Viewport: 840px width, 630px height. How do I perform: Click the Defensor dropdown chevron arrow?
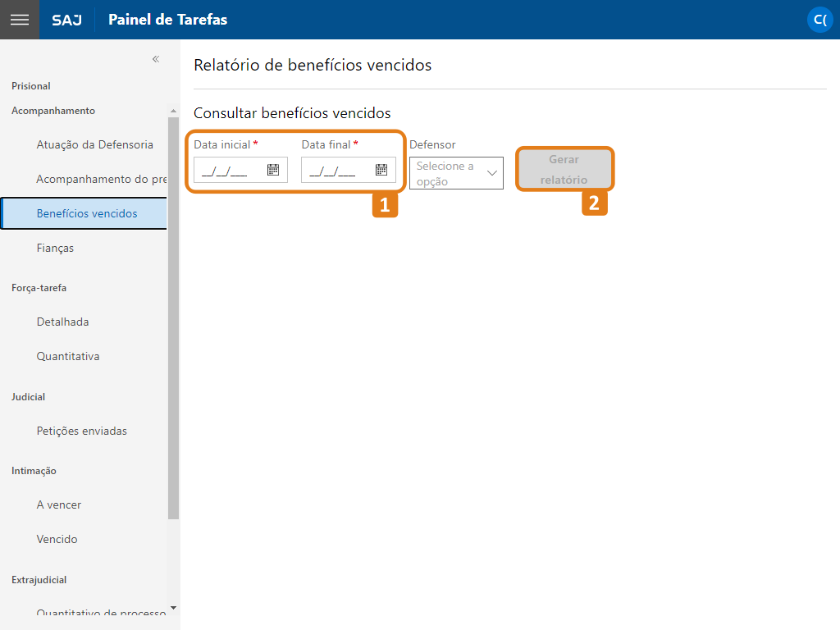pos(492,173)
